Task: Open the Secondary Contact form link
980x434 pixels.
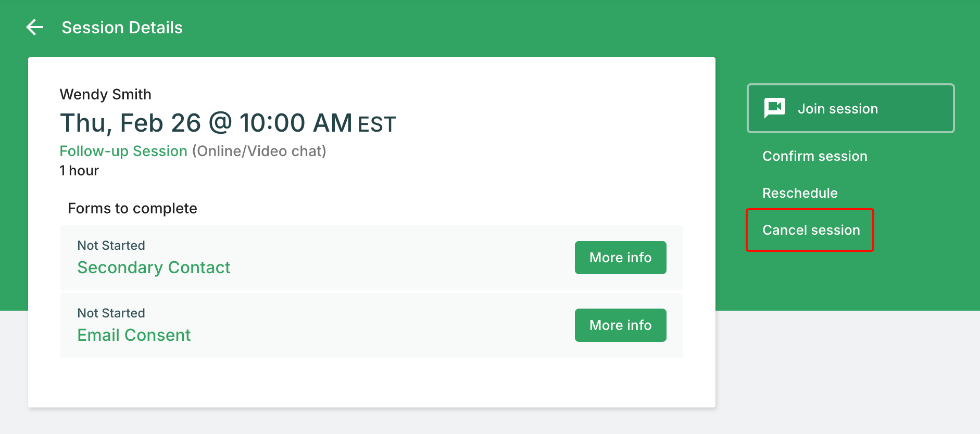Action: click(x=154, y=267)
